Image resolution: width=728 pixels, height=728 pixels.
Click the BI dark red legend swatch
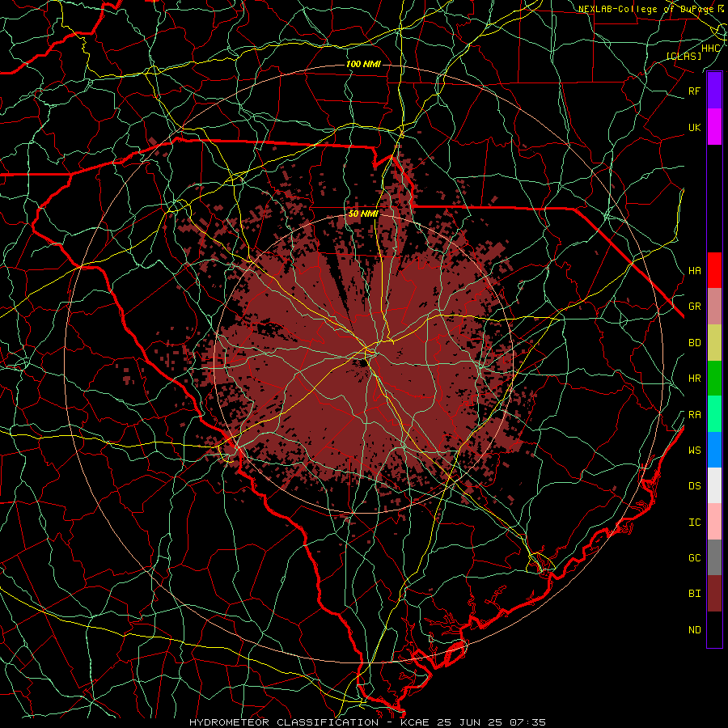tap(714, 594)
